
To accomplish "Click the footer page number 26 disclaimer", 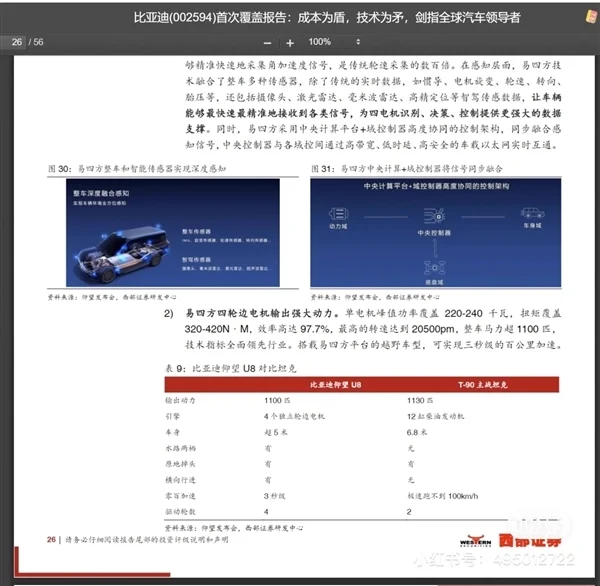I will coord(137,540).
